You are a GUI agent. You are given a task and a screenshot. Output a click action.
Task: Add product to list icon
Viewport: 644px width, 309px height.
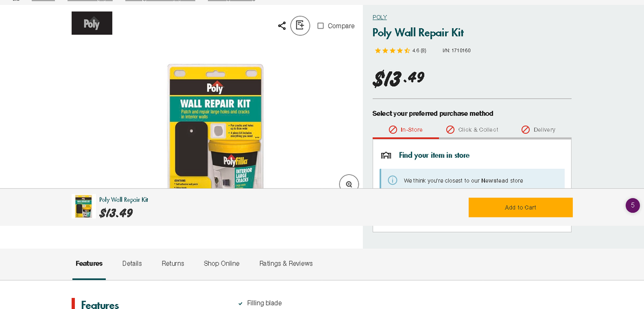(300, 25)
